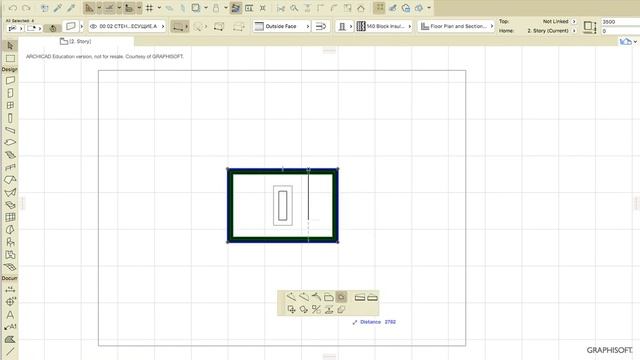Activate the Label tool
Viewport: 640px width, 360px height.
coord(10,327)
